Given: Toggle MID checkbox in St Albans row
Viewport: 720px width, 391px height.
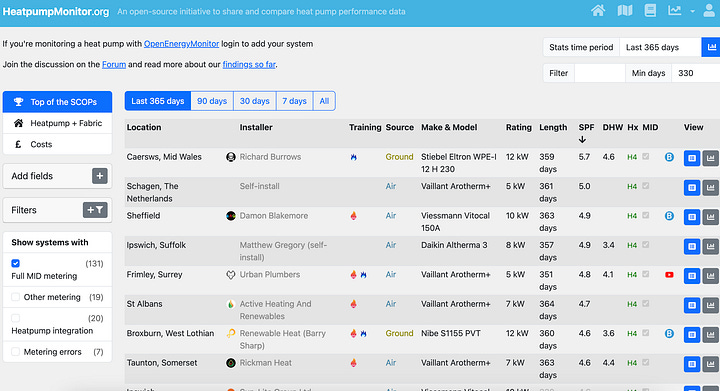Looking at the screenshot, I should [x=646, y=303].
